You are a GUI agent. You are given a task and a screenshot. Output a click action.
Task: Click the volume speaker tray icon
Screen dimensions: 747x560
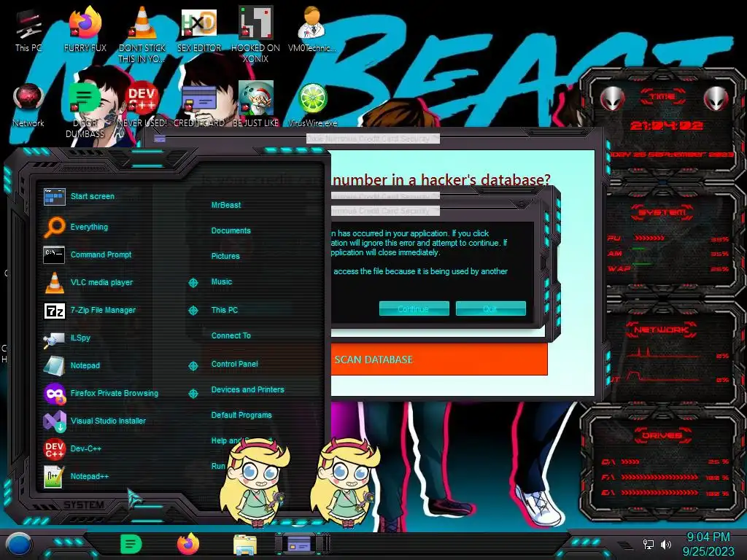[666, 544]
